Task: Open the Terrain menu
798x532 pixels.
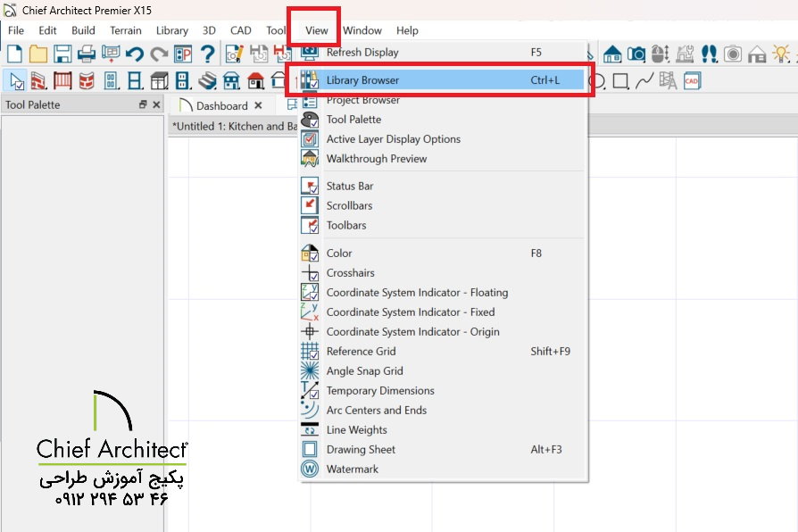Action: pos(126,30)
